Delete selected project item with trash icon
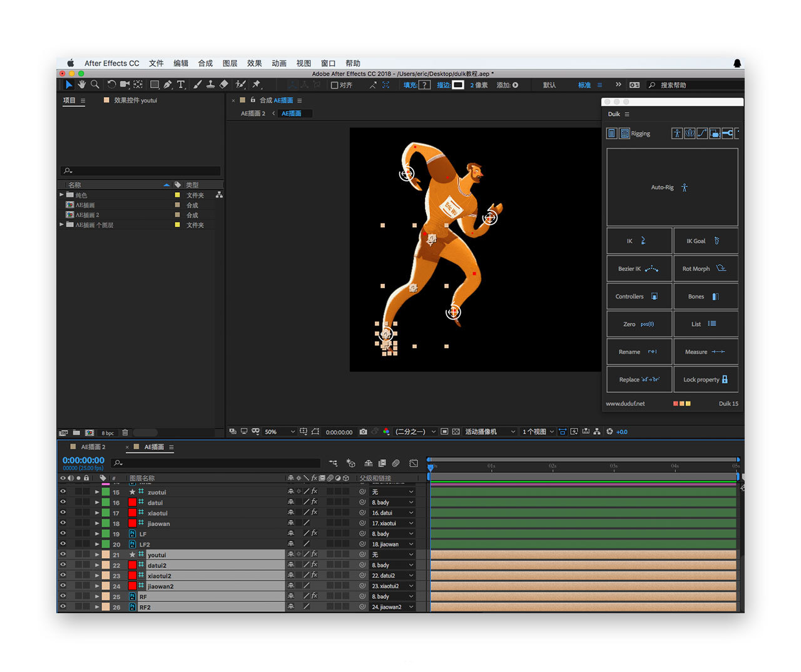Screen dimensions: 801x672 (x=125, y=432)
